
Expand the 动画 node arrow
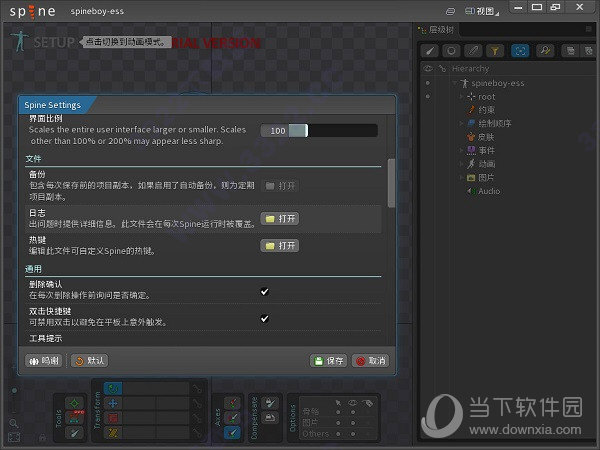click(462, 164)
